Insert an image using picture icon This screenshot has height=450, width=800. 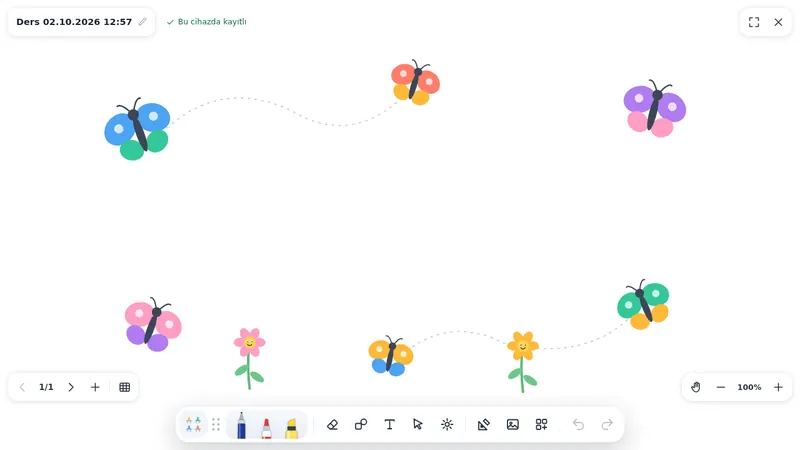513,424
